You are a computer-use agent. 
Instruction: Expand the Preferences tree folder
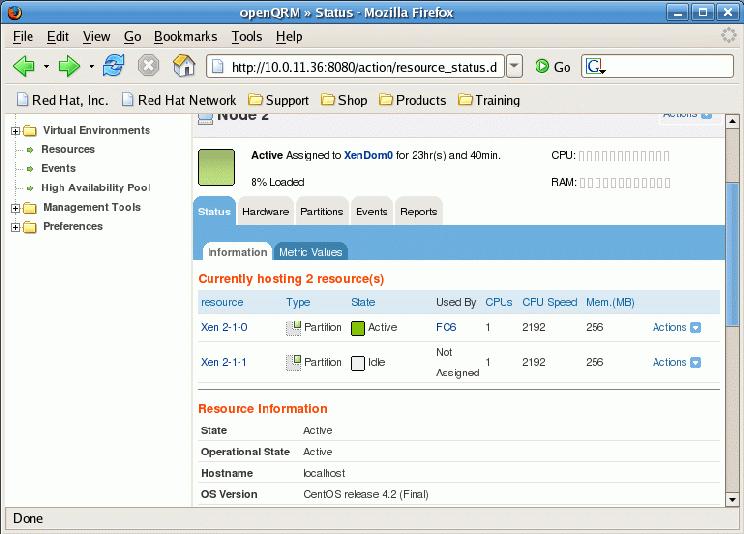click(16, 227)
